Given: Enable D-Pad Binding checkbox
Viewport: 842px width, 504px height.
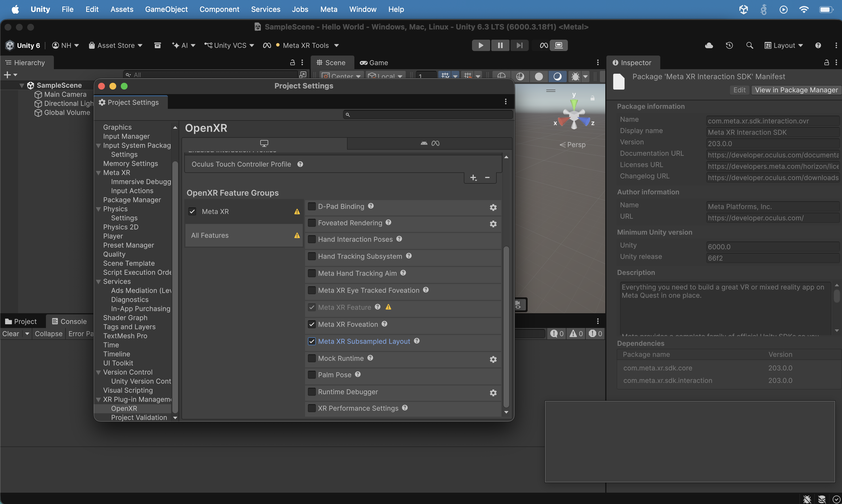Looking at the screenshot, I should 312,206.
